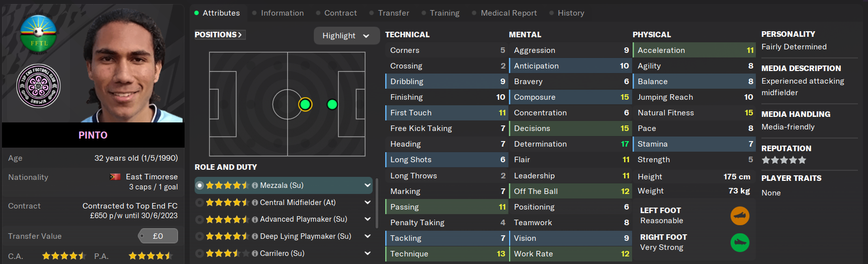This screenshot has width=868, height=264.
Task: Click the FFTL national federation badge
Action: tap(38, 34)
